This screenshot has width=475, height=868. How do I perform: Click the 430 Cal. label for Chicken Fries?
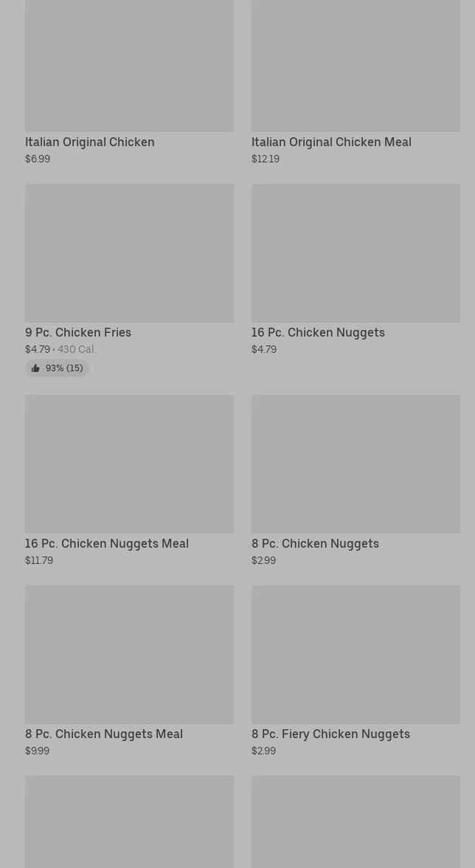tap(77, 349)
